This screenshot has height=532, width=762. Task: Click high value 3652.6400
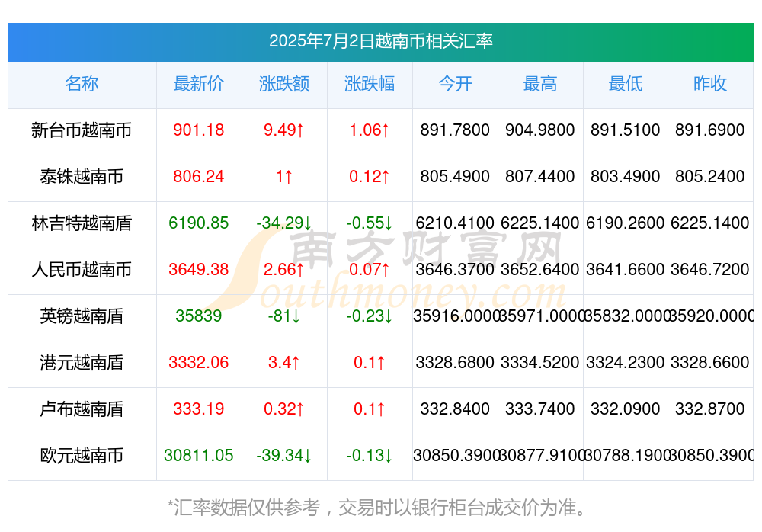(540, 269)
